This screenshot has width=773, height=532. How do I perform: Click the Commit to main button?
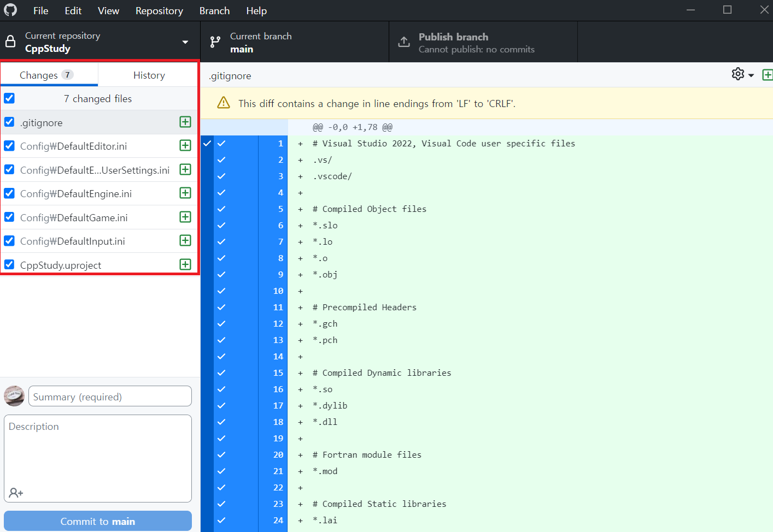click(98, 521)
